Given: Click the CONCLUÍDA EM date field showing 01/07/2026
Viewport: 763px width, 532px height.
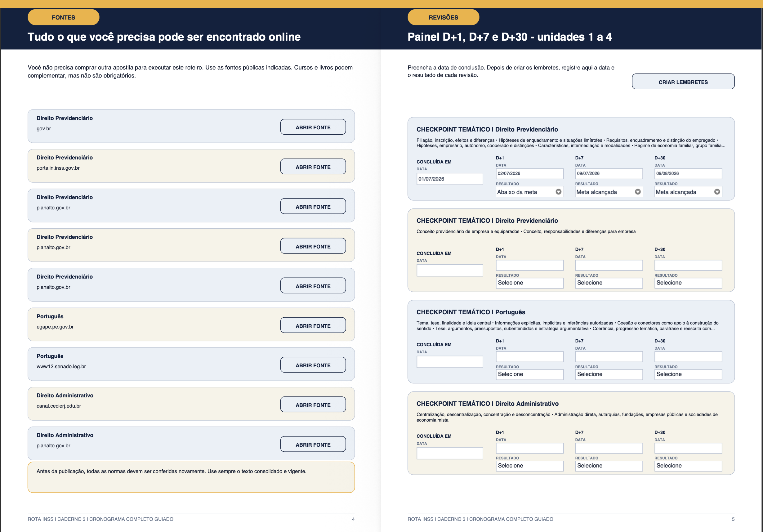Looking at the screenshot, I should pyautogui.click(x=450, y=179).
